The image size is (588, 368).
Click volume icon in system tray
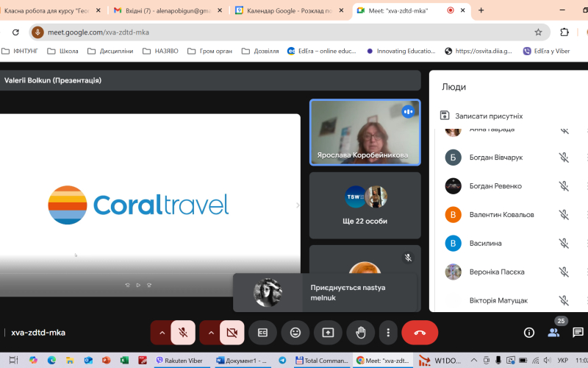(x=548, y=361)
